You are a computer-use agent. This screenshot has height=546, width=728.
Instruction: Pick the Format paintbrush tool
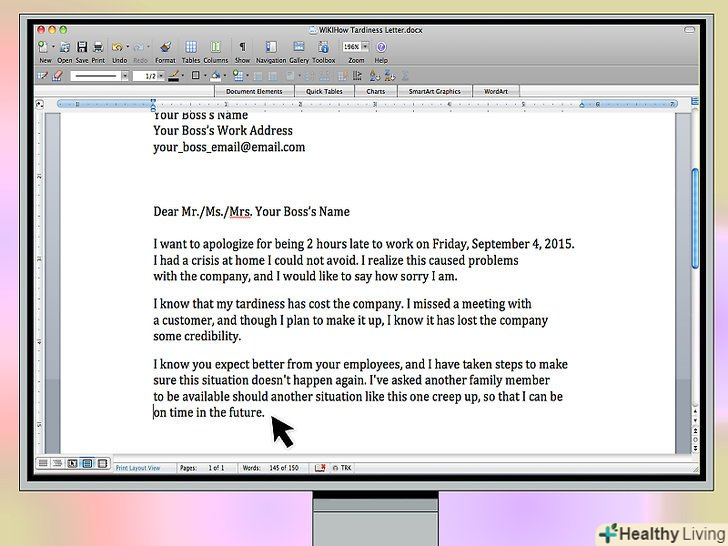point(166,47)
